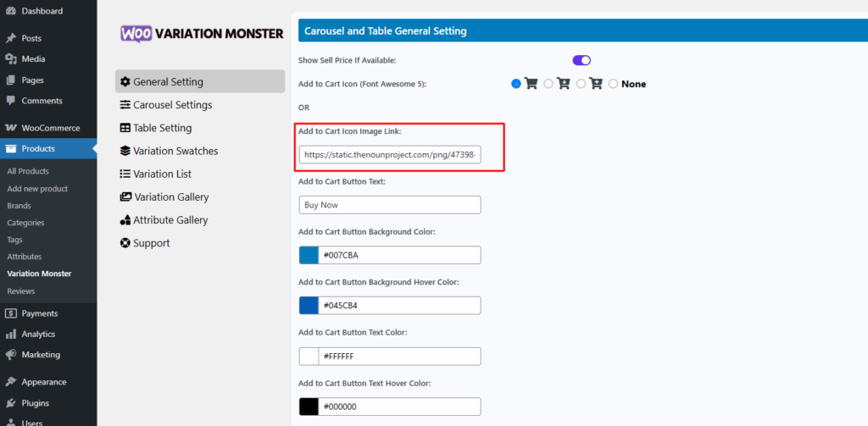This screenshot has width=868, height=426.
Task: Go to All Products submenu
Action: (28, 172)
